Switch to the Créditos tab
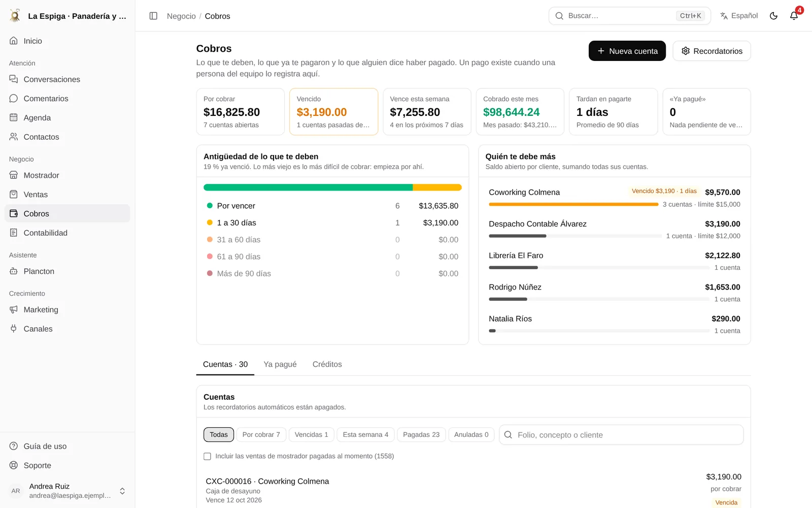Image resolution: width=812 pixels, height=508 pixels. tap(327, 364)
